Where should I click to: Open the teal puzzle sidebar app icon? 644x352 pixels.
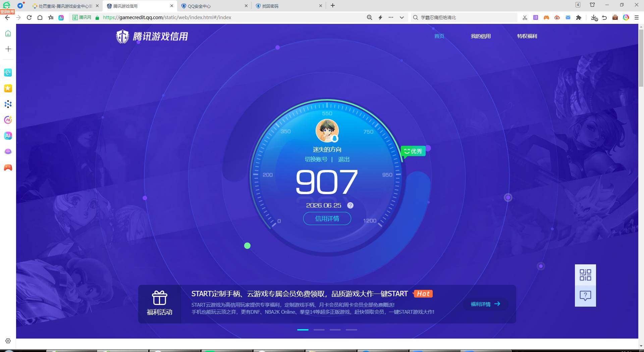coord(8,73)
